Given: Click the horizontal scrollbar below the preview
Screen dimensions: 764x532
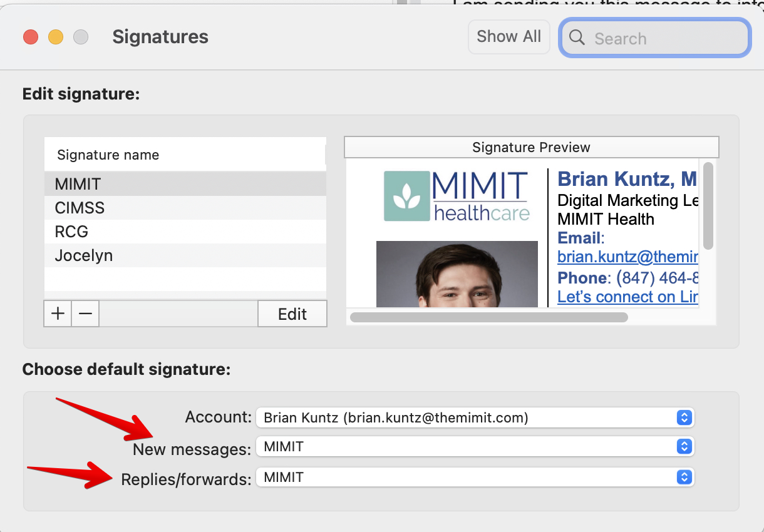Looking at the screenshot, I should [488, 317].
